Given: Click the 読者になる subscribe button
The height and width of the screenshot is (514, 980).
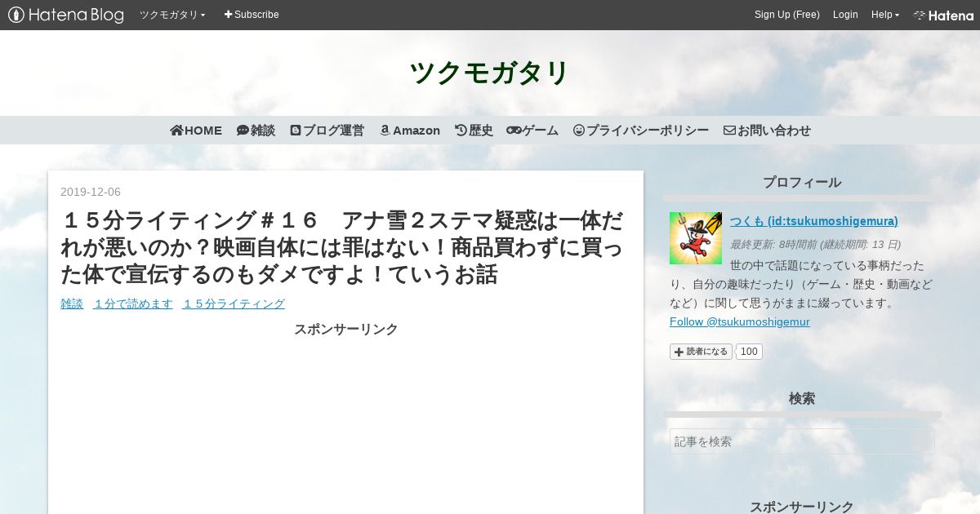Looking at the screenshot, I should 701,352.
